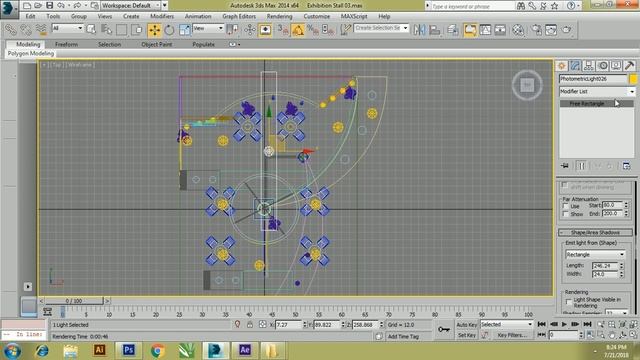Viewport: 640px width, 360px height.
Task: Toggle the 3D Snaps icon
Action: click(283, 30)
